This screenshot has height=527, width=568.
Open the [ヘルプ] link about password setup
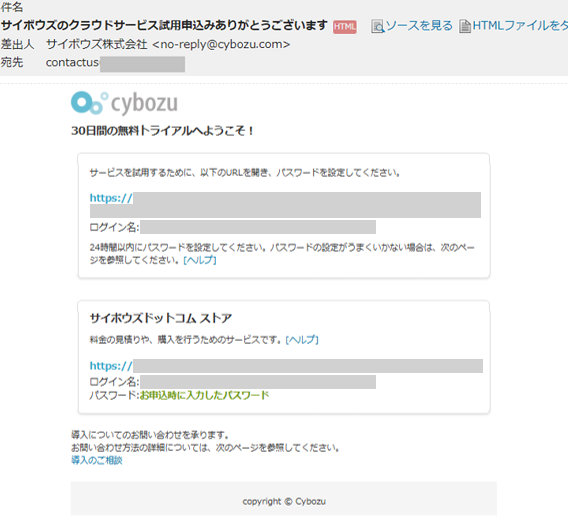pyautogui.click(x=200, y=260)
